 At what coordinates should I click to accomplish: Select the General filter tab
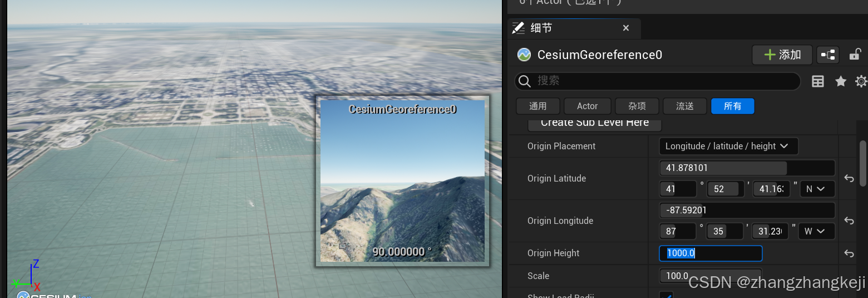click(538, 106)
